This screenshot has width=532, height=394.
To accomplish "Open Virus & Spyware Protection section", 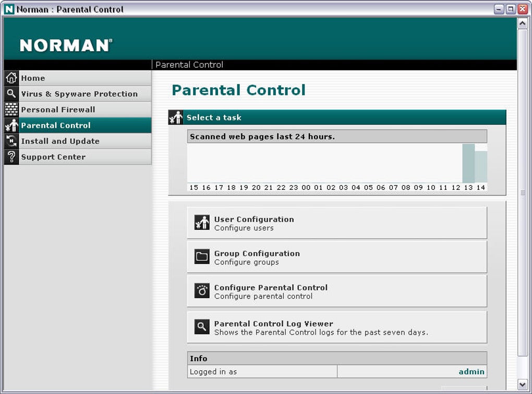I will [x=78, y=94].
